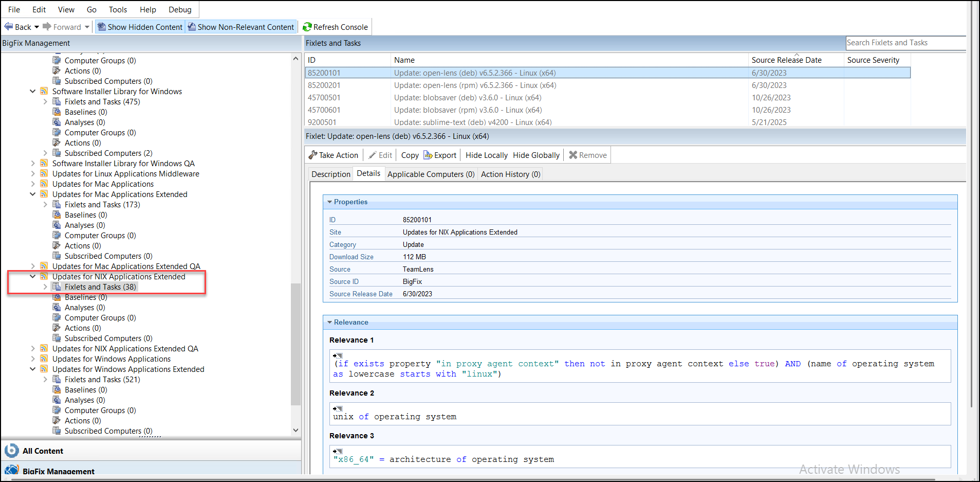Click the All Content domain icon
The height and width of the screenshot is (482, 980).
(x=11, y=451)
